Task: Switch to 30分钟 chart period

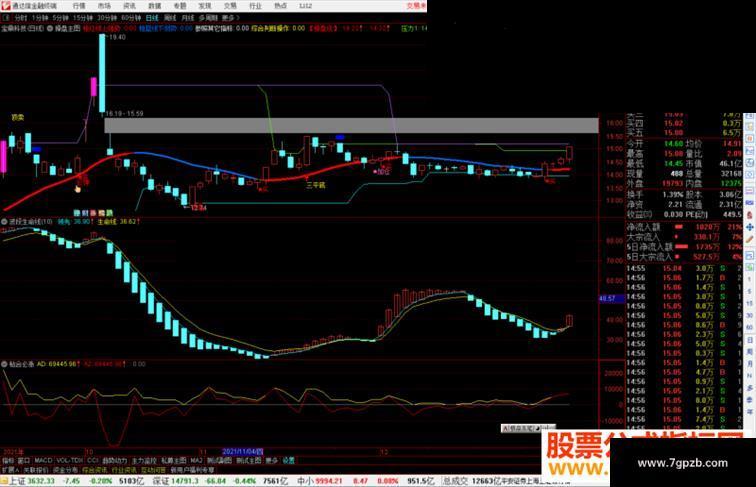Action: click(107, 18)
